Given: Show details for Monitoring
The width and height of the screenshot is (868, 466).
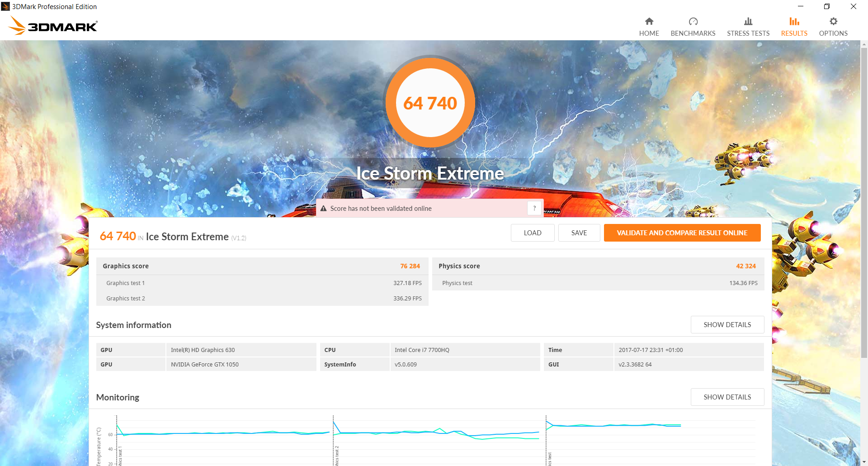Looking at the screenshot, I should coord(727,397).
